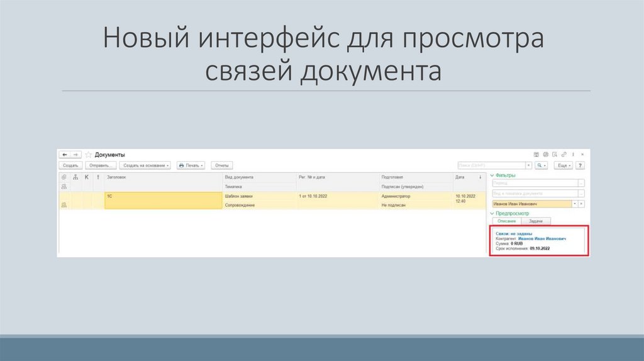
Task: Click the Создать button
Action: [x=70, y=165]
